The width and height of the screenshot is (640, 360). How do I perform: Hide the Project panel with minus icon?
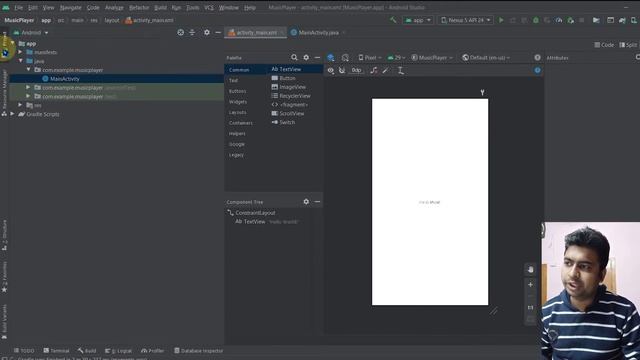(x=218, y=32)
